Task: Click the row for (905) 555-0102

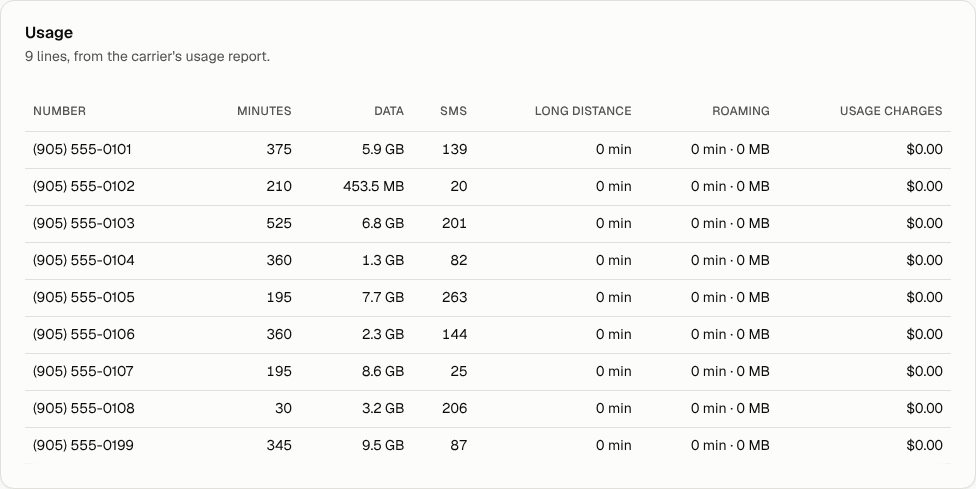Action: (488, 187)
